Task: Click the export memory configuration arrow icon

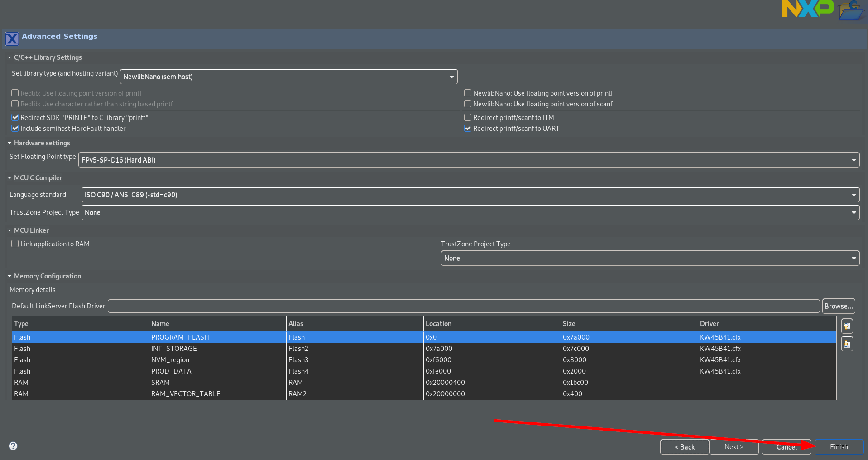Action: point(847,326)
